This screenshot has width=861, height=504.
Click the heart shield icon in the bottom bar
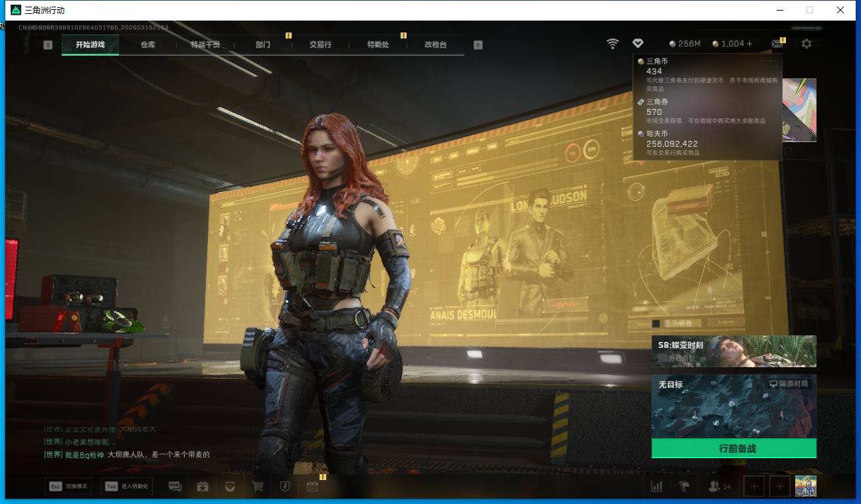click(230, 487)
